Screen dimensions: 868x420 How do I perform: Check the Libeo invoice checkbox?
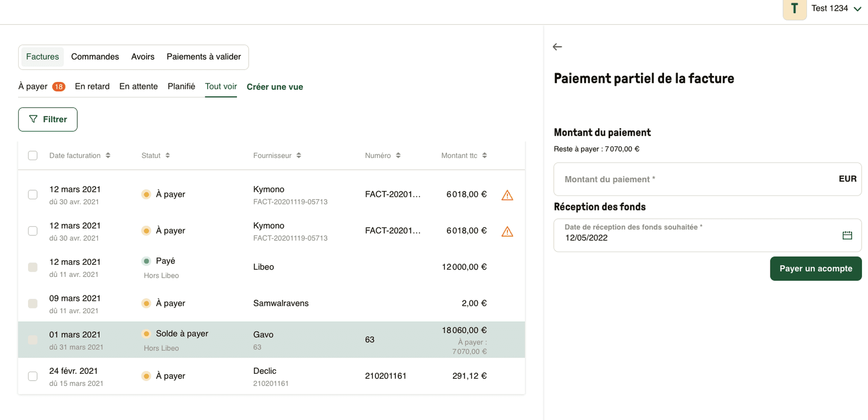(x=33, y=267)
